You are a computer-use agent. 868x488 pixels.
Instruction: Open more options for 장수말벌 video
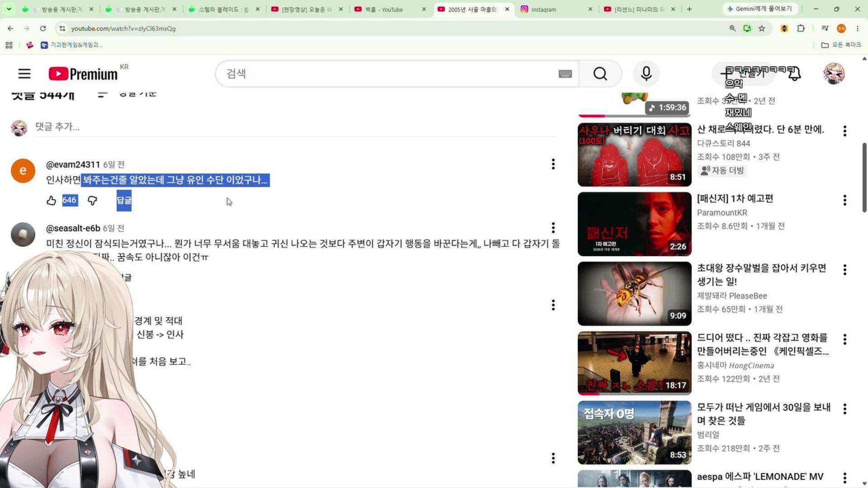(x=844, y=270)
